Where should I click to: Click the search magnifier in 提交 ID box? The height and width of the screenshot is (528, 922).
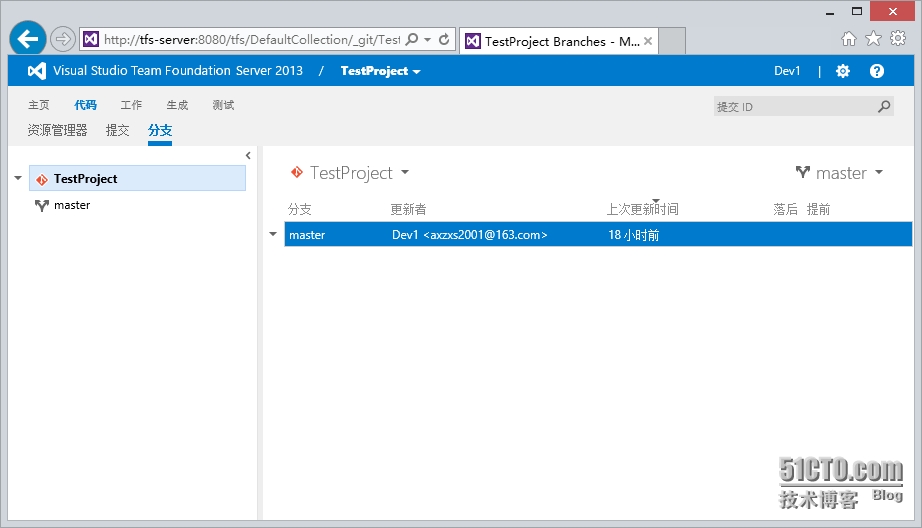pyautogui.click(x=884, y=106)
